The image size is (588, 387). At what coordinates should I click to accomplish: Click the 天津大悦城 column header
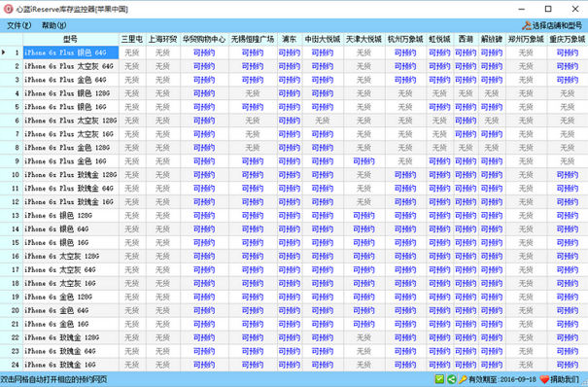click(x=363, y=39)
